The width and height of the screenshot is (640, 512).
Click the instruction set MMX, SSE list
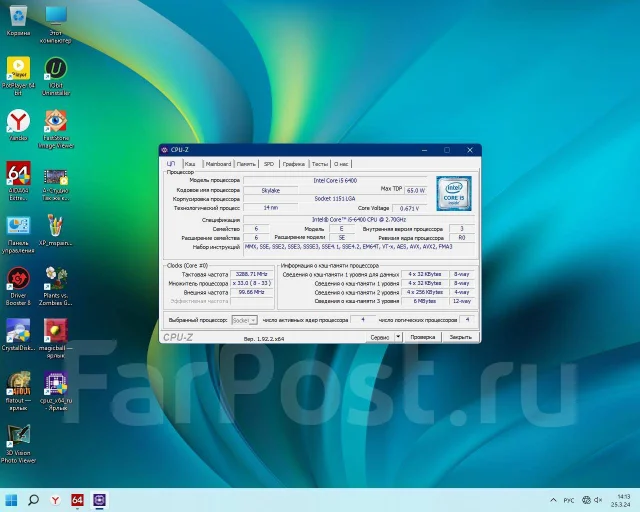click(x=359, y=249)
